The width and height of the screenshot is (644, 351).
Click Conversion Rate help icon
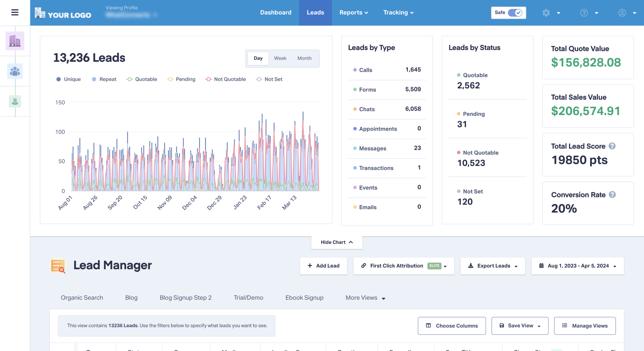(612, 194)
